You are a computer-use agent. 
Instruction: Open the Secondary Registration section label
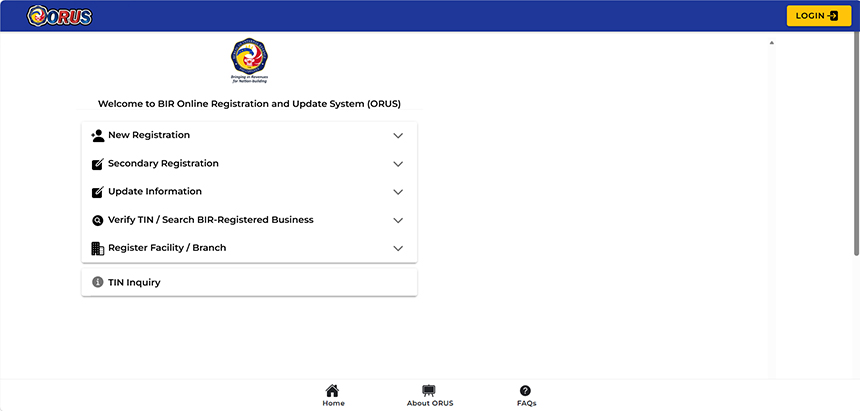click(163, 164)
